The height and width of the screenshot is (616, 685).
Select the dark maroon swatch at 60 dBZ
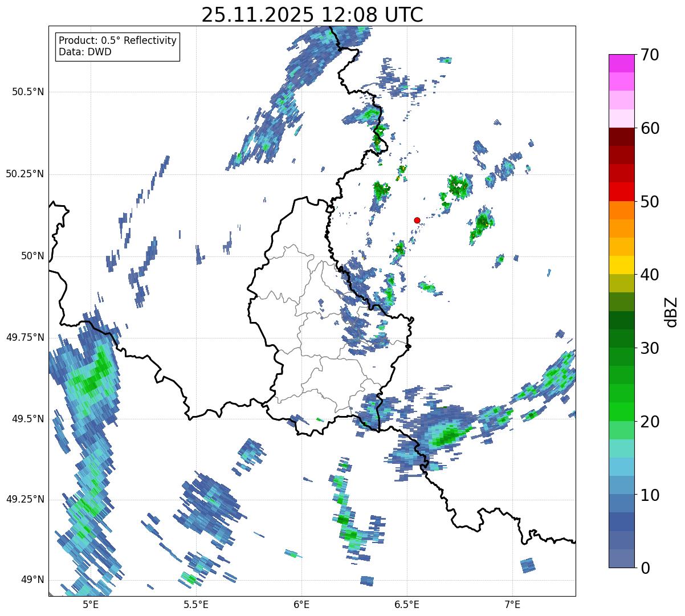tap(621, 137)
